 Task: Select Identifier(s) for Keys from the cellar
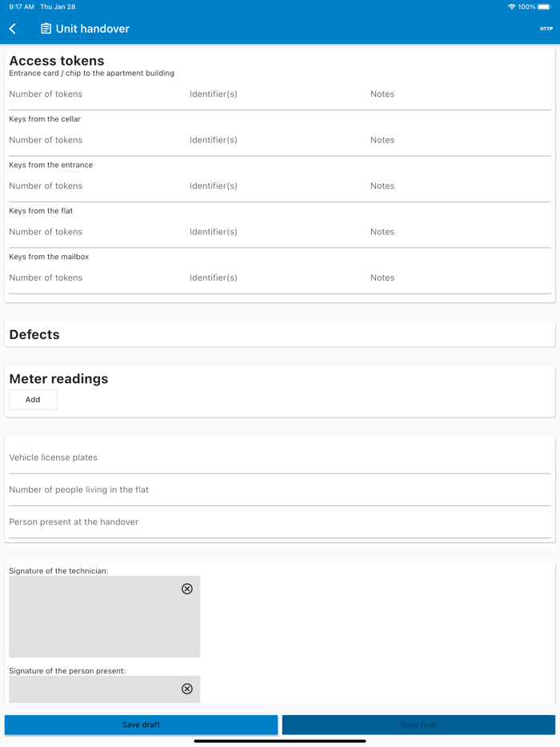coord(214,139)
